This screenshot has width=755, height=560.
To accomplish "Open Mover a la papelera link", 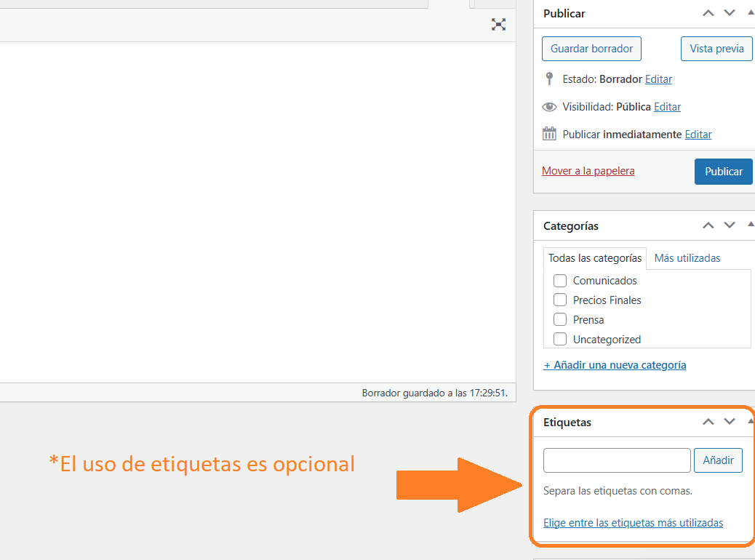I will (x=588, y=171).
